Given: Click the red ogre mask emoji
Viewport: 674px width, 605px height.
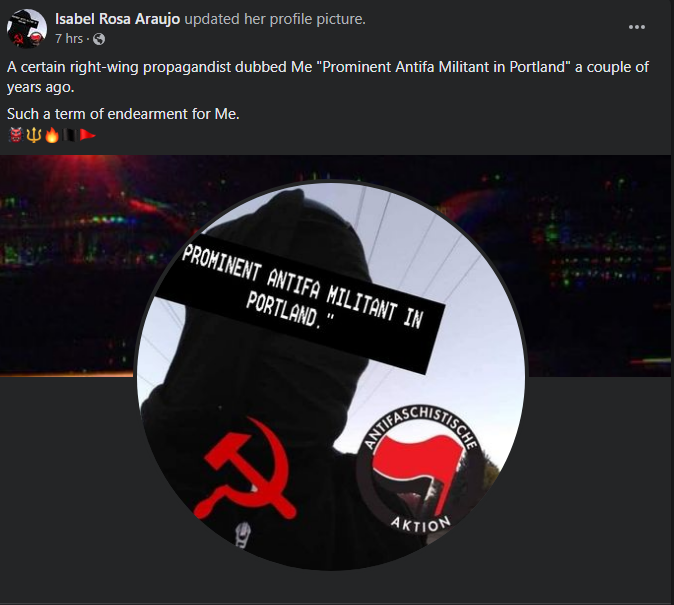Looking at the screenshot, I should point(15,135).
